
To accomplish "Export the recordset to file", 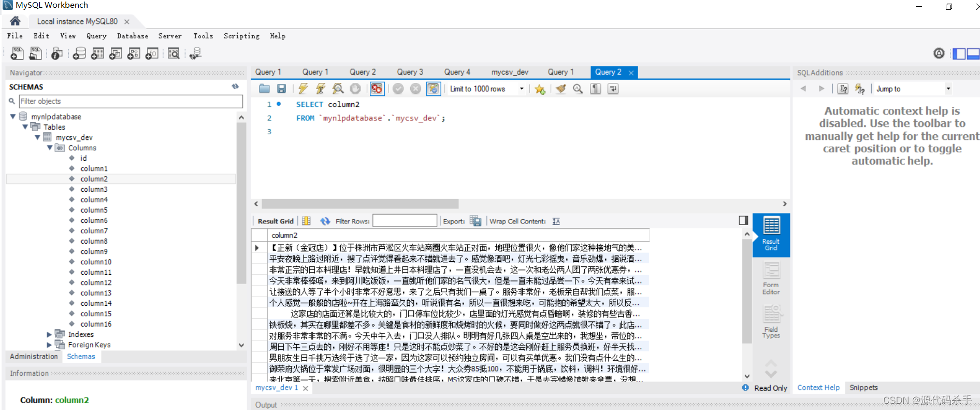I will coord(475,221).
